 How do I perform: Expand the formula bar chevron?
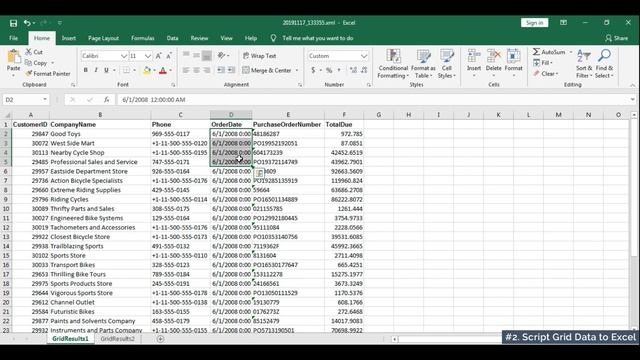pos(632,100)
